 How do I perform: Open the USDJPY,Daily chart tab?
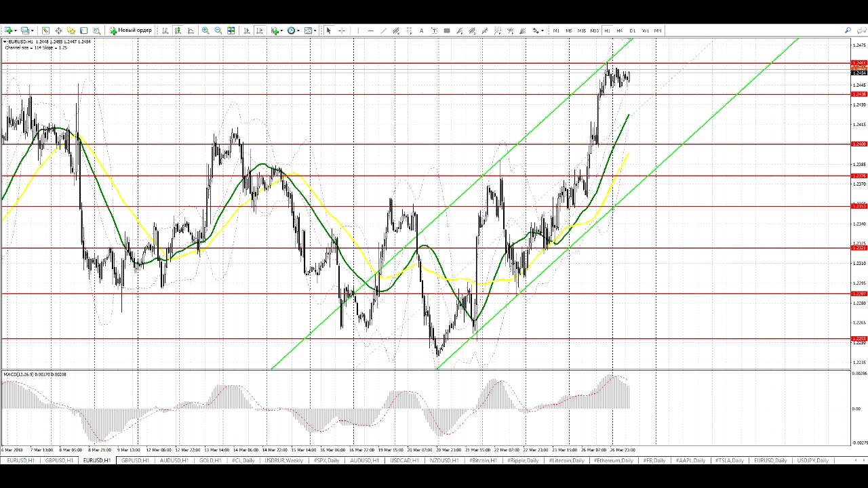click(x=812, y=460)
